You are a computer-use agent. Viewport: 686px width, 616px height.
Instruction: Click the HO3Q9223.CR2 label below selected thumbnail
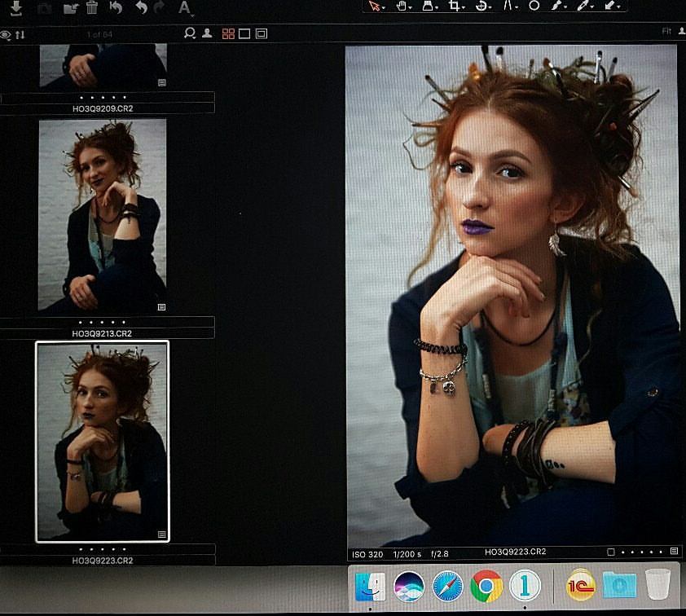click(x=103, y=561)
